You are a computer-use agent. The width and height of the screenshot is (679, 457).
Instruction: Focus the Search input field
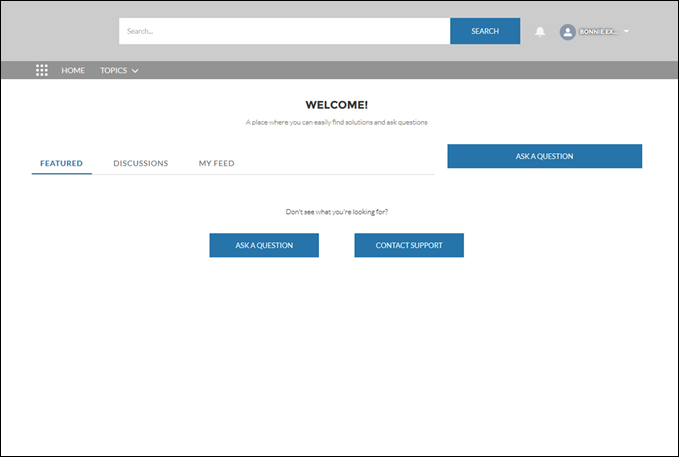click(x=285, y=31)
